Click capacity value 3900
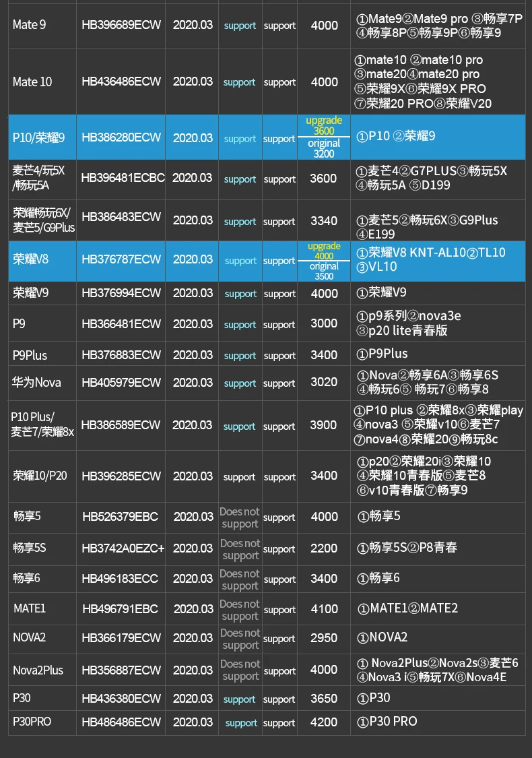Viewport: 532px width, 758px height. [x=323, y=425]
